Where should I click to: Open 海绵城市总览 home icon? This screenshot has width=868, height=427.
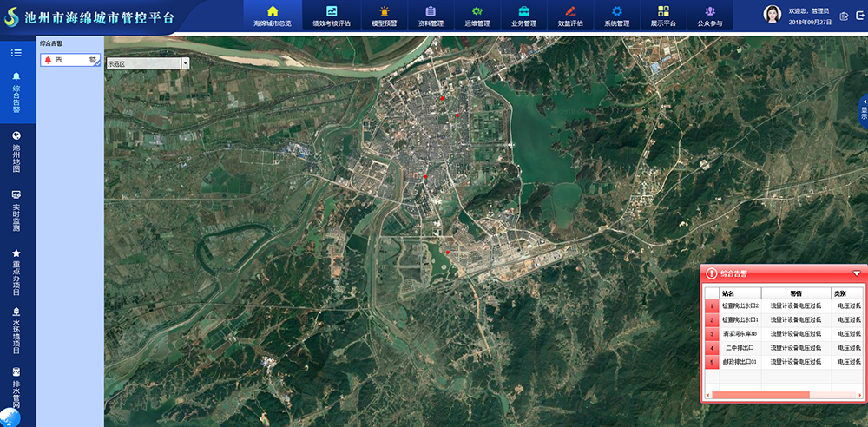coord(272,11)
